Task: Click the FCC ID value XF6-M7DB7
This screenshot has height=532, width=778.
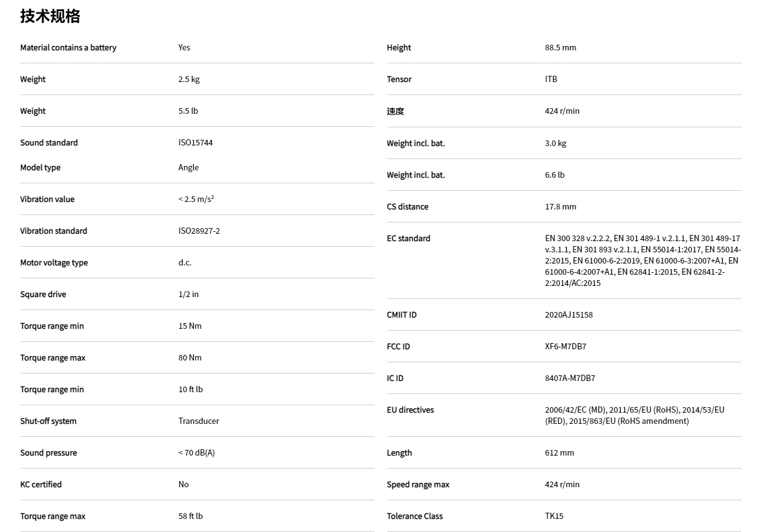Action: tap(565, 347)
